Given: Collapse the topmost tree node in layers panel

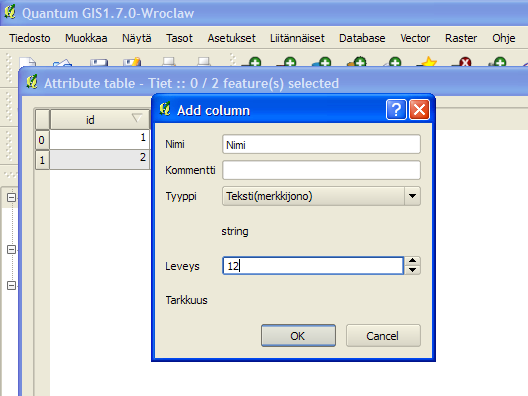Looking at the screenshot, I should click(x=11, y=197).
